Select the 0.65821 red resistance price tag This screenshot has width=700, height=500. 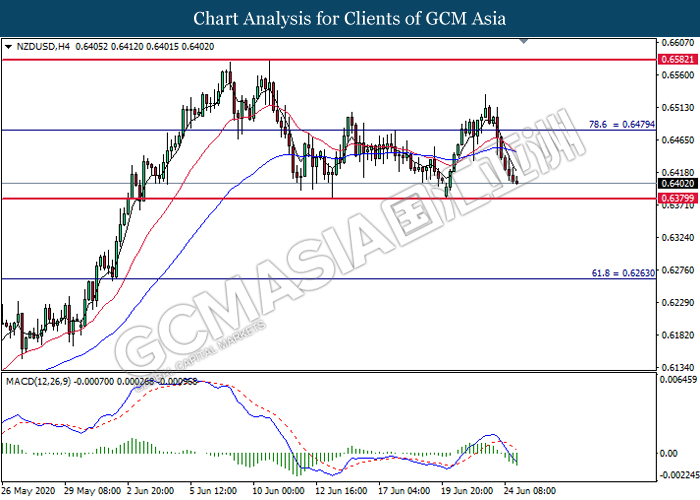tap(677, 59)
